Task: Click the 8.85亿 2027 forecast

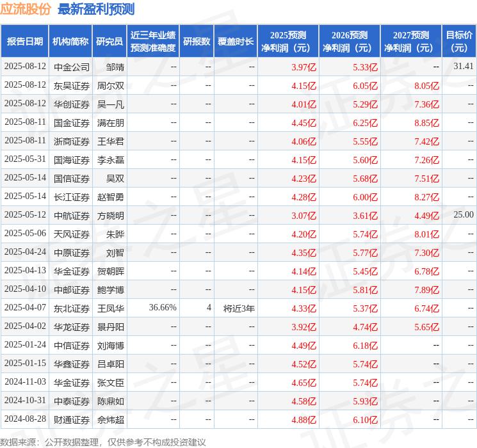Action: pos(426,123)
